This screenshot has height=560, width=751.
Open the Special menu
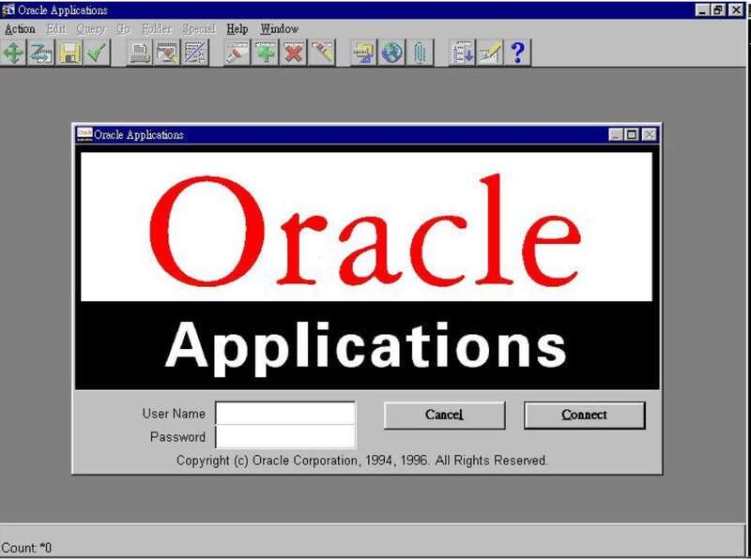199,29
